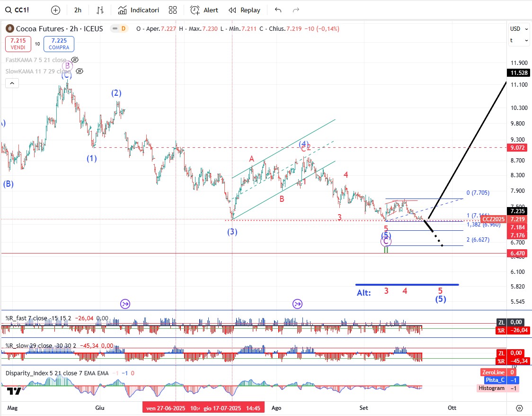The height and width of the screenshot is (416, 532).
Task: Click the COMPRA 7.225 buy button
Action: coord(59,44)
